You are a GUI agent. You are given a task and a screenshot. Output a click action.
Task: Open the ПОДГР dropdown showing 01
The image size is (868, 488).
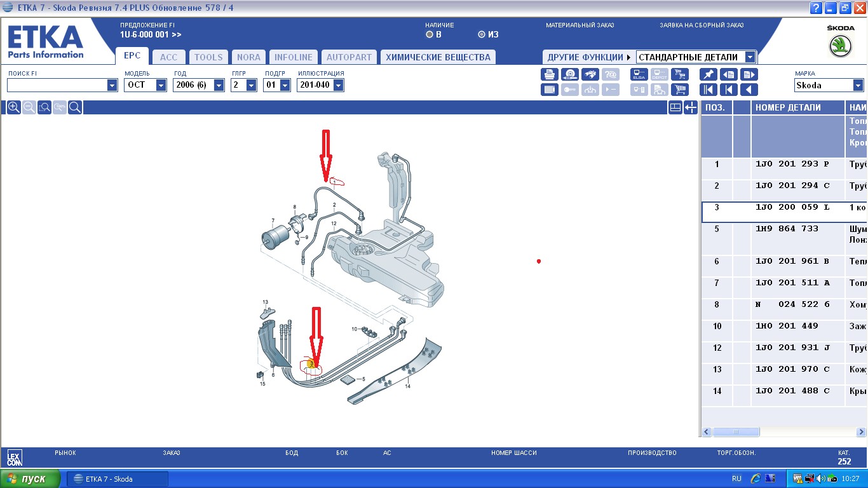tap(285, 85)
